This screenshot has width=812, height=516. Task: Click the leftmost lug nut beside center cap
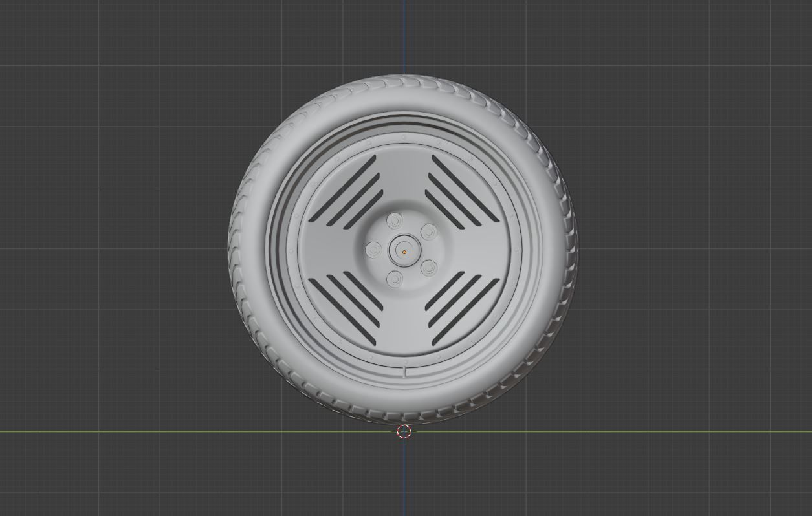[373, 250]
